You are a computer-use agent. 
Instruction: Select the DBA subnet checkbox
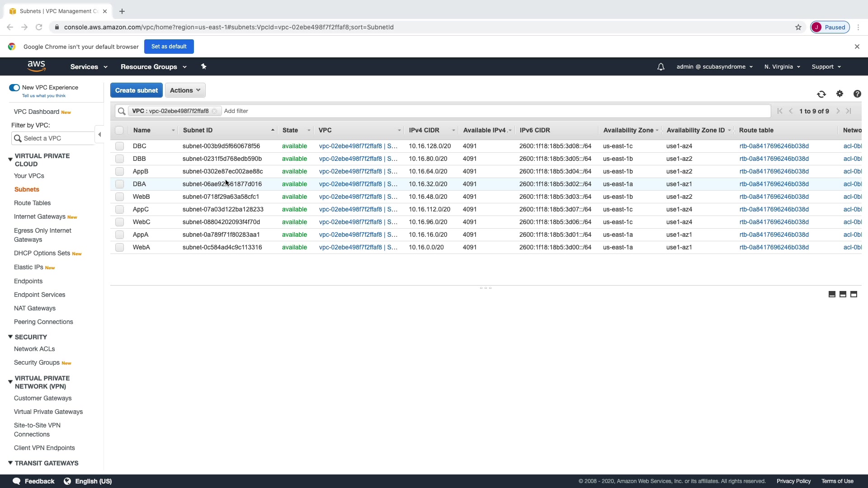click(119, 184)
